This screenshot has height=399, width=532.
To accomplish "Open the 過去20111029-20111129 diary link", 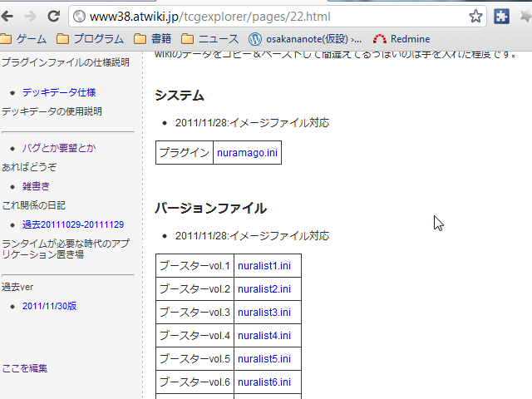I will click(x=72, y=224).
